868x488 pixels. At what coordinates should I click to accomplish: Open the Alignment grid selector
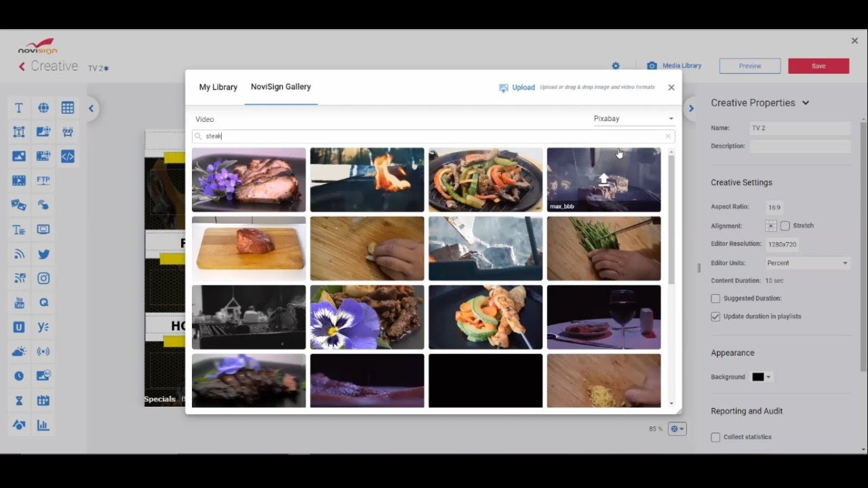click(771, 226)
